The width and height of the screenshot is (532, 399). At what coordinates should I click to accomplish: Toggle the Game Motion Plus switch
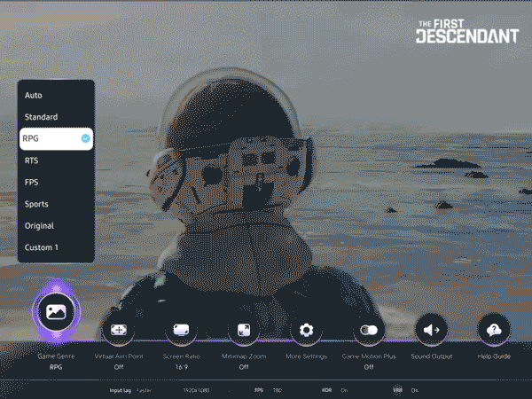pyautogui.click(x=369, y=330)
